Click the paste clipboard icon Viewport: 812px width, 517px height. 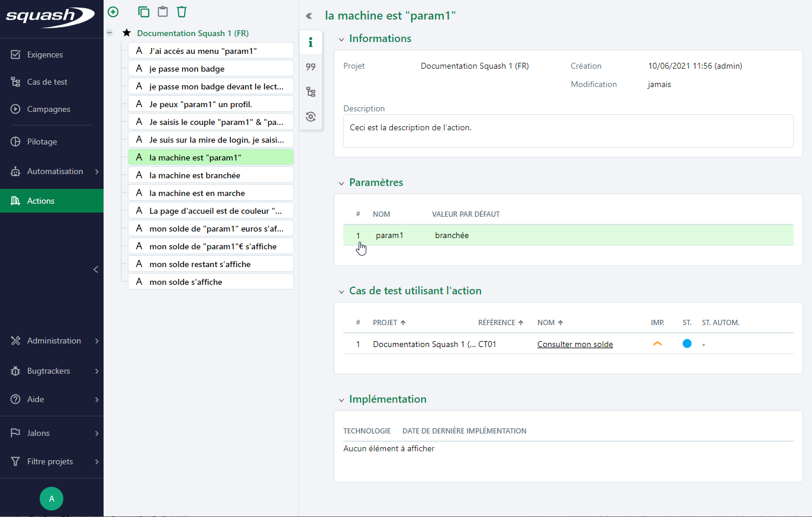[162, 11]
